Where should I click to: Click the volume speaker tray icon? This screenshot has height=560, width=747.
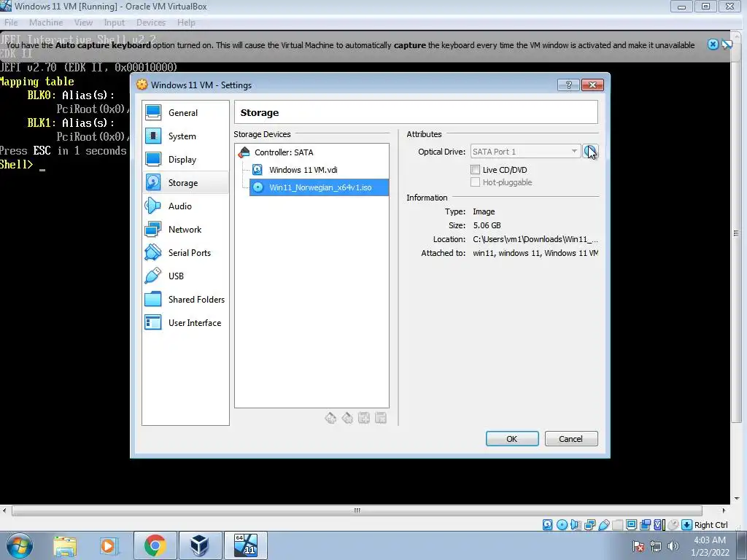point(673,546)
